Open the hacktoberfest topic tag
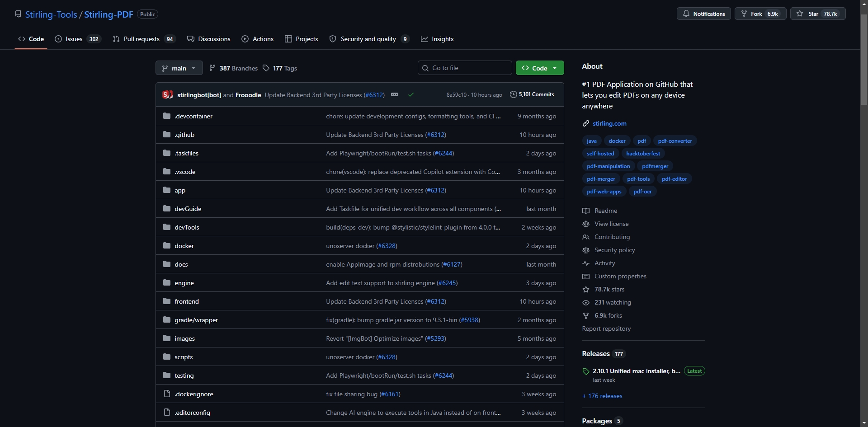 [643, 154]
